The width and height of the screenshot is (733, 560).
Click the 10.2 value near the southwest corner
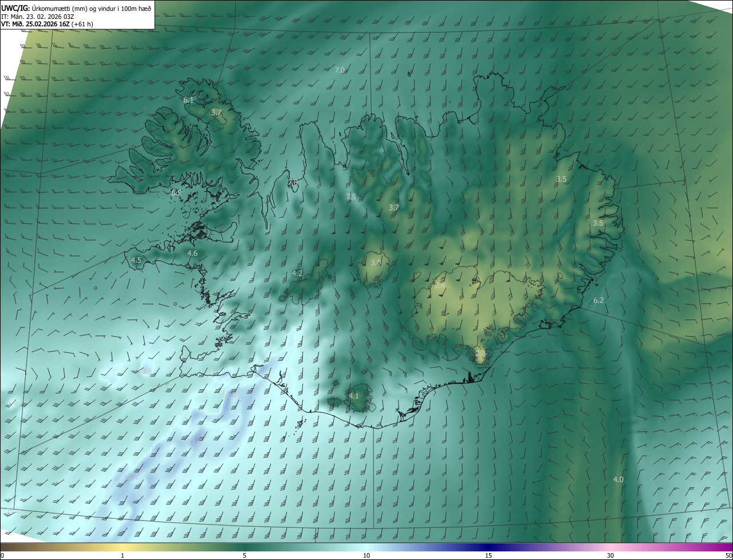coord(14,510)
